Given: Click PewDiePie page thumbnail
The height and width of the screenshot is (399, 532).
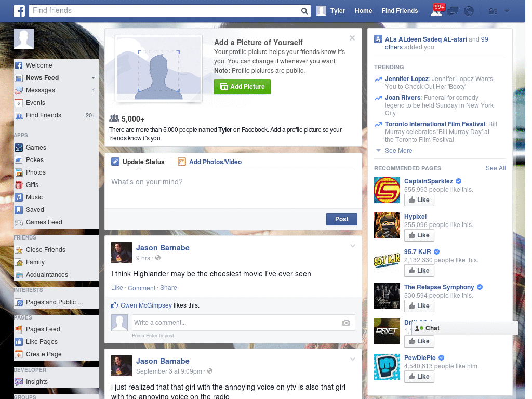Looking at the screenshot, I should coord(387,366).
